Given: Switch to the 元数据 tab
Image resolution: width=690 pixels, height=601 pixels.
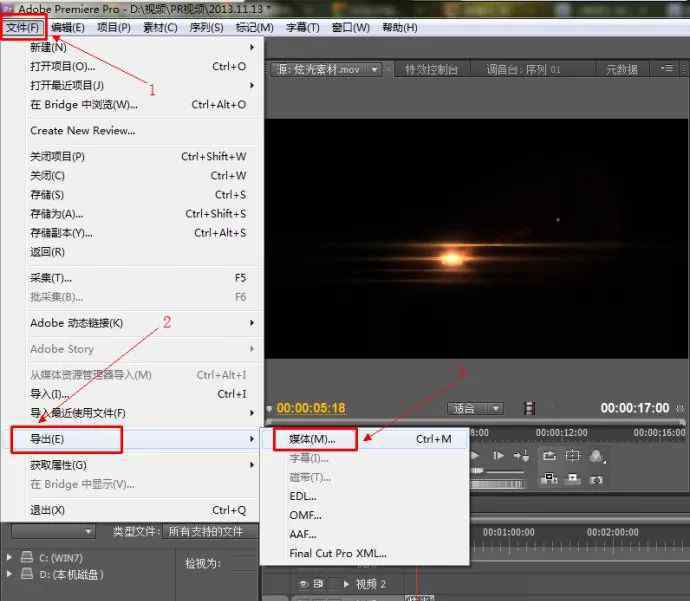Looking at the screenshot, I should (622, 70).
